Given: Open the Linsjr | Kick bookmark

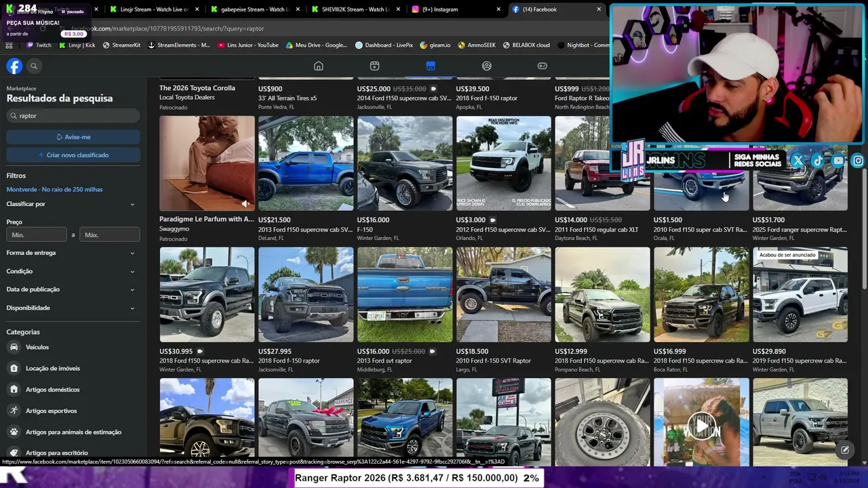Looking at the screenshot, I should (77, 45).
